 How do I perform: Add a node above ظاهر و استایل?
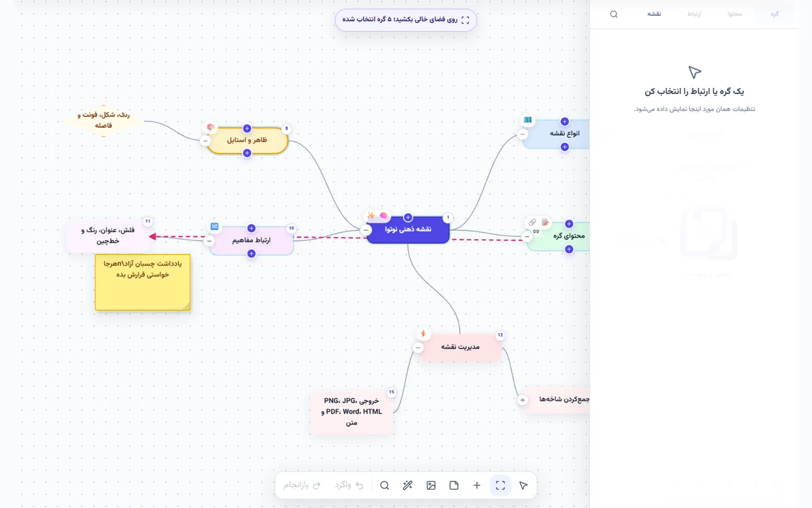point(247,129)
